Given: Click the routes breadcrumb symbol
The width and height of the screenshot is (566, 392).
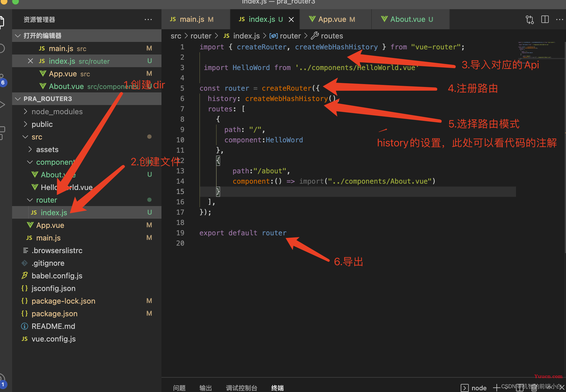Looking at the screenshot, I should point(327,36).
